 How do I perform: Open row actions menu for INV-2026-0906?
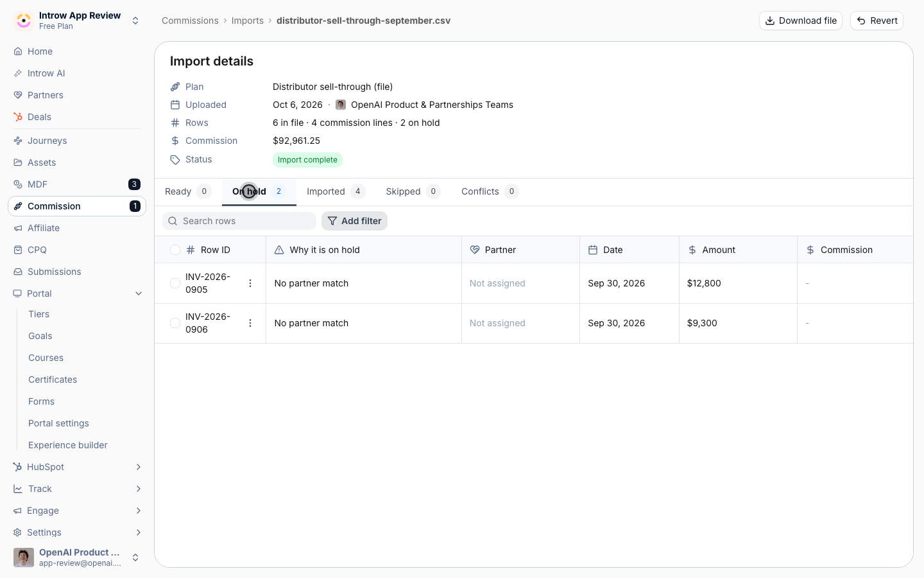pos(250,323)
